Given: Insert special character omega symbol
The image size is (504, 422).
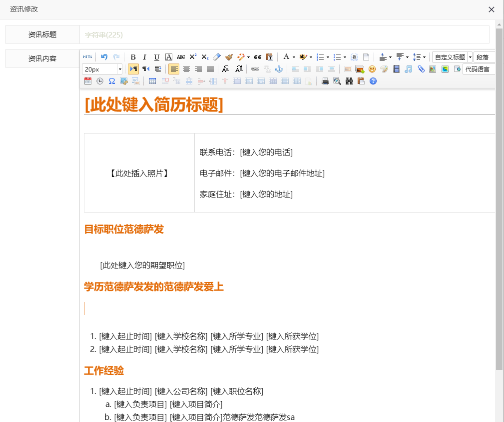Looking at the screenshot, I should tap(112, 81).
